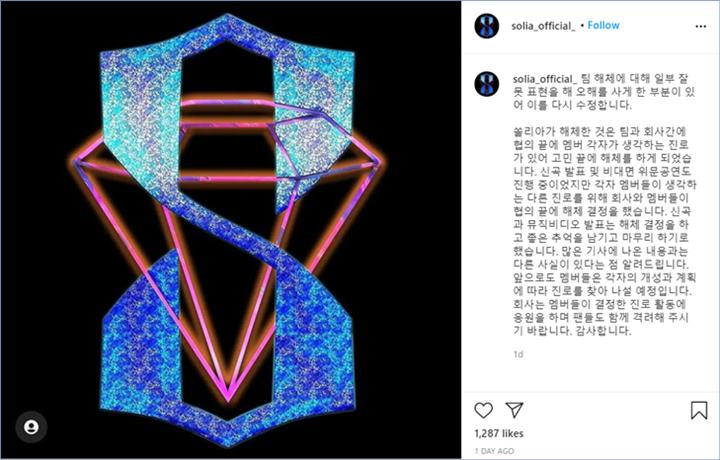Viewport: 720px width, 460px height.
Task: Follow the solia_official_ account
Action: [603, 25]
